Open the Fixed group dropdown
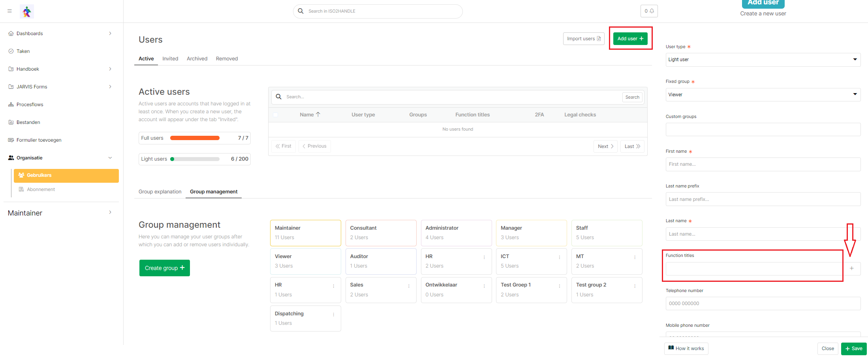 (763, 95)
